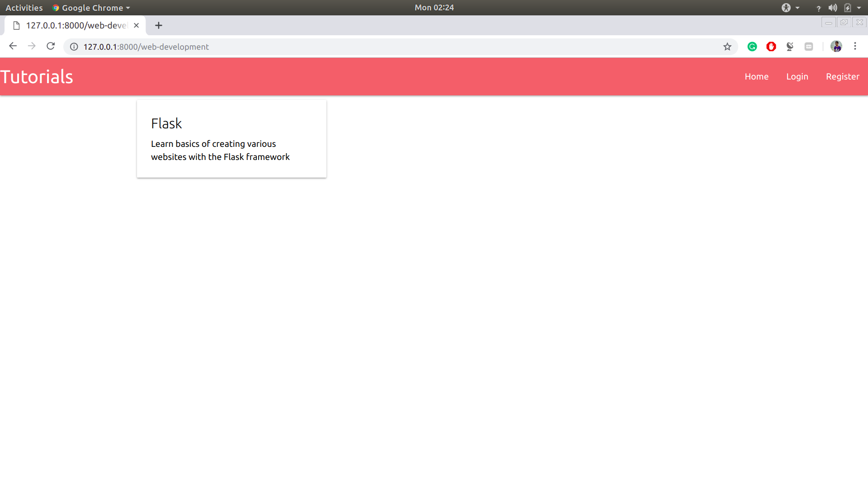Click the browser back arrow
This screenshot has height=488, width=868.
click(x=13, y=46)
